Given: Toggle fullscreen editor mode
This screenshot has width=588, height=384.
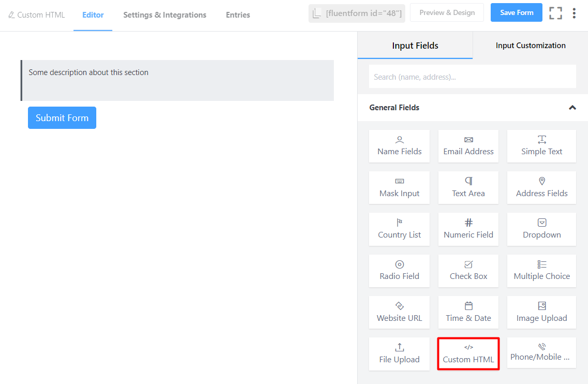Looking at the screenshot, I should pos(555,13).
